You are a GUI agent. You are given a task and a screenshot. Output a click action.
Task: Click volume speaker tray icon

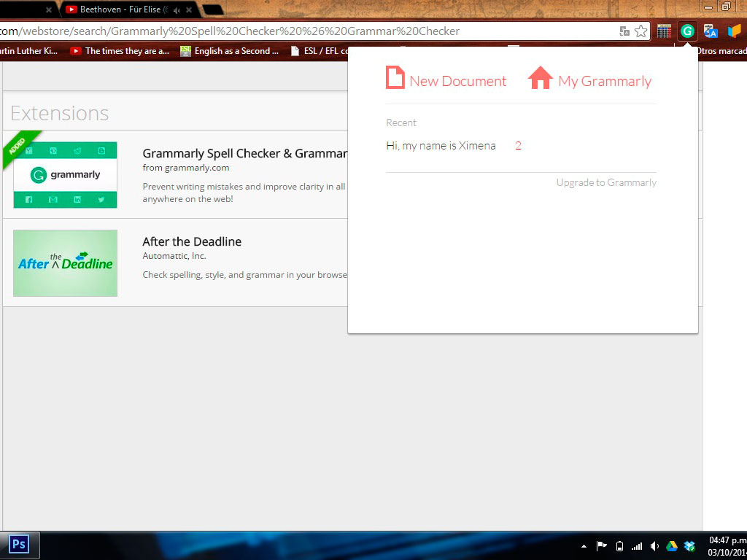pyautogui.click(x=654, y=546)
